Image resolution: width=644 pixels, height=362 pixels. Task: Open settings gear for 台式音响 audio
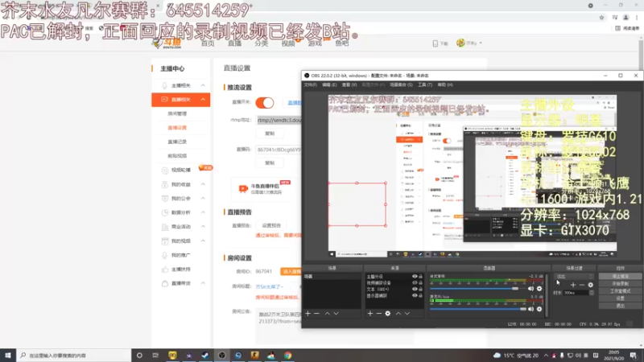539,289
